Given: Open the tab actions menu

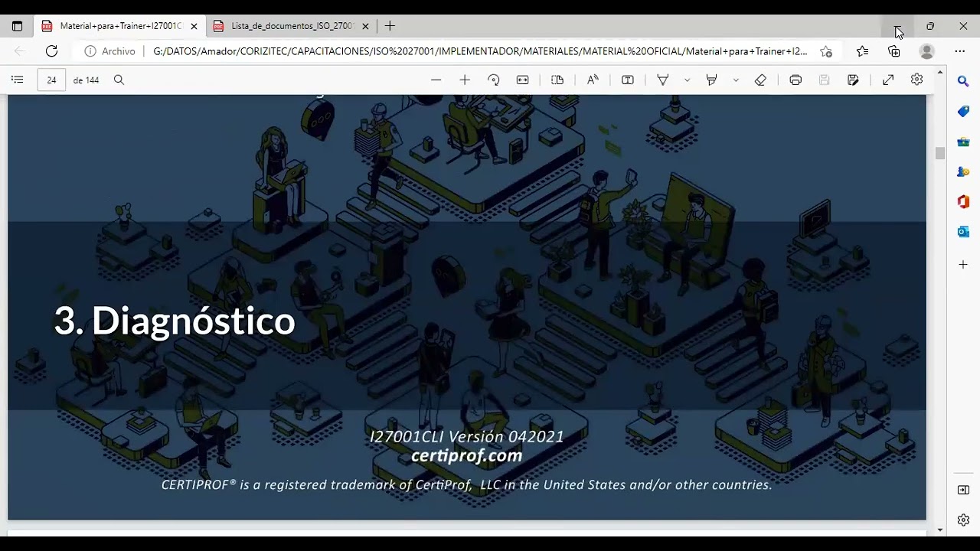Looking at the screenshot, I should 17,26.
